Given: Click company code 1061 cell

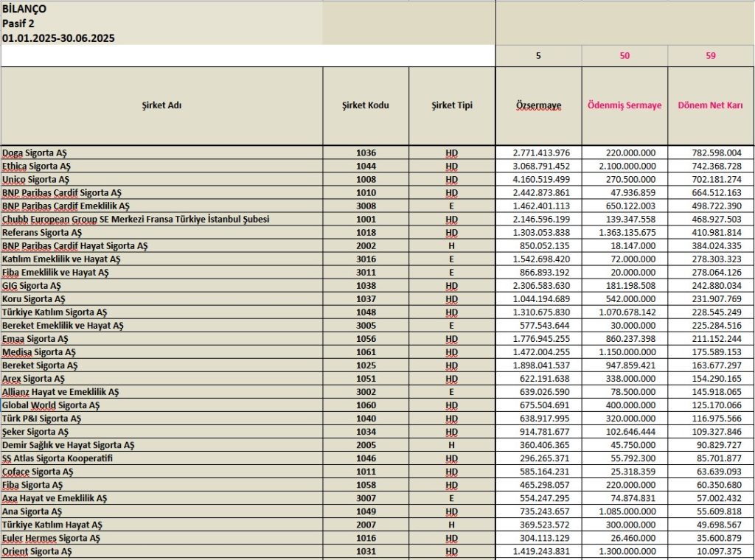Looking at the screenshot, I should point(366,352).
